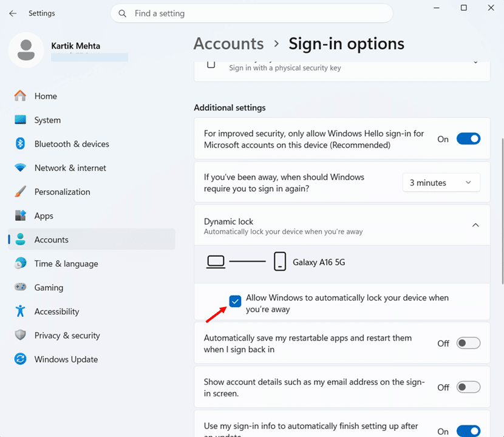This screenshot has height=437, width=504.
Task: Click the Privacy & security shield icon
Action: [20, 335]
